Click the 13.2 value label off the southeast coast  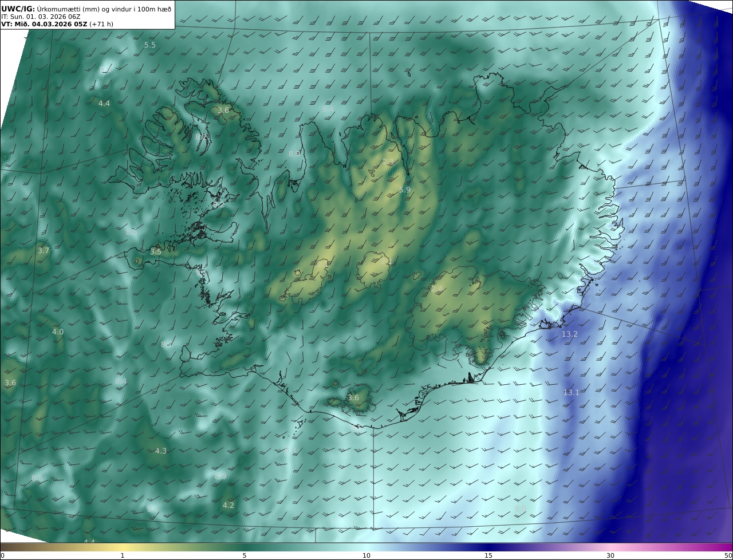[x=569, y=334]
